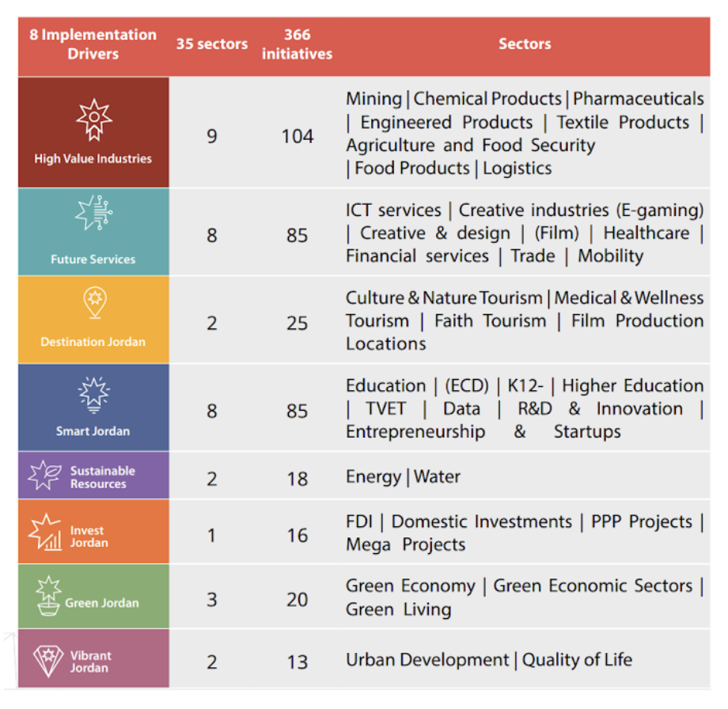Click the '8 Implementation Drivers' column header
Image resolution: width=728 pixels, height=709 pixels.
pyautogui.click(x=93, y=45)
